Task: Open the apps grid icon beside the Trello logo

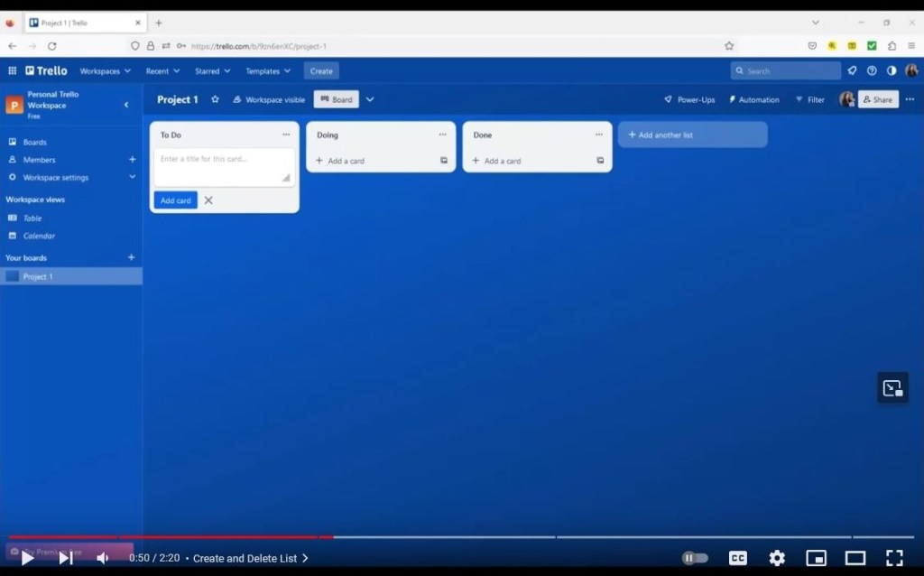Action: click(12, 70)
